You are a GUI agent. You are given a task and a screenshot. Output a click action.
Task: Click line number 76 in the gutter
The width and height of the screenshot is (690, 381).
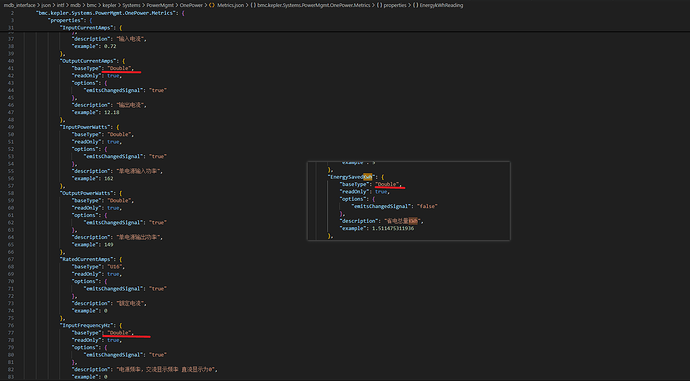pyautogui.click(x=11, y=325)
